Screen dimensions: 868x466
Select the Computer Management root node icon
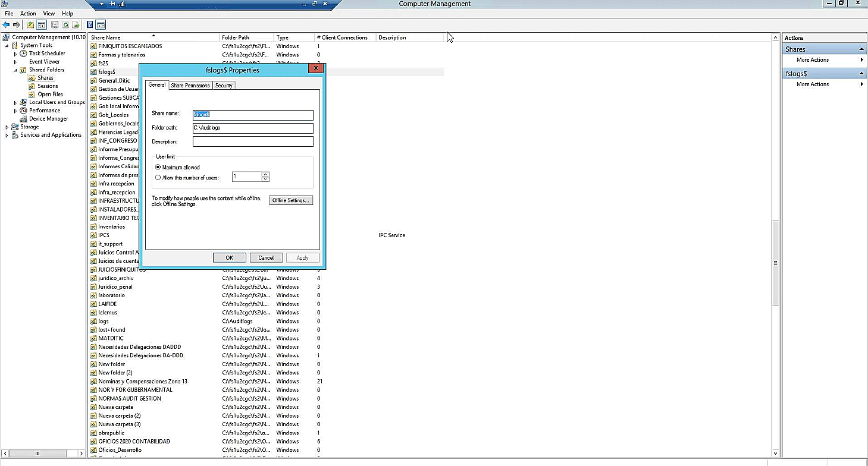tap(7, 37)
